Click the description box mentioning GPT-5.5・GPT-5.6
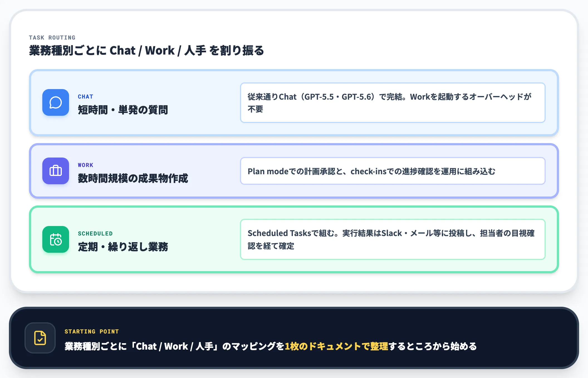588x378 pixels. click(393, 103)
